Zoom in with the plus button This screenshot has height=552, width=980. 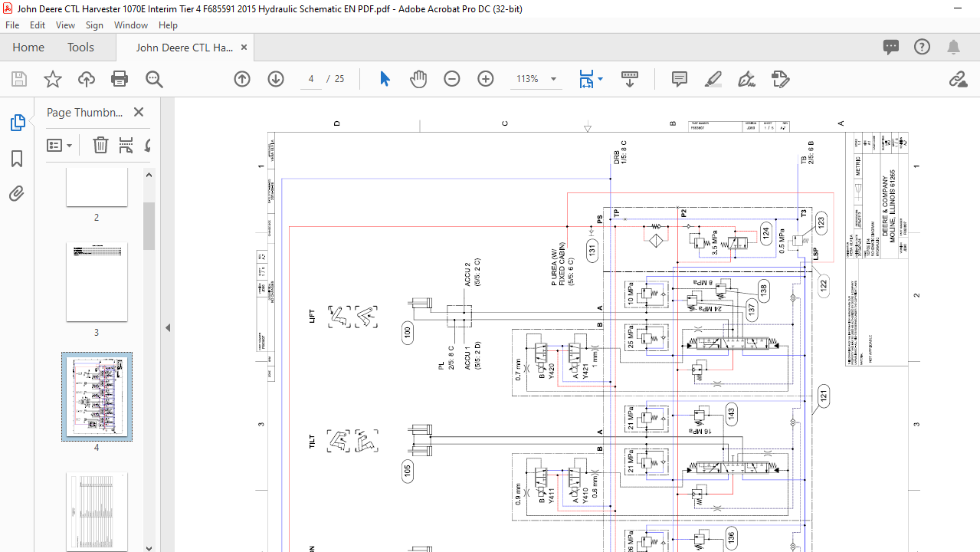pyautogui.click(x=486, y=79)
